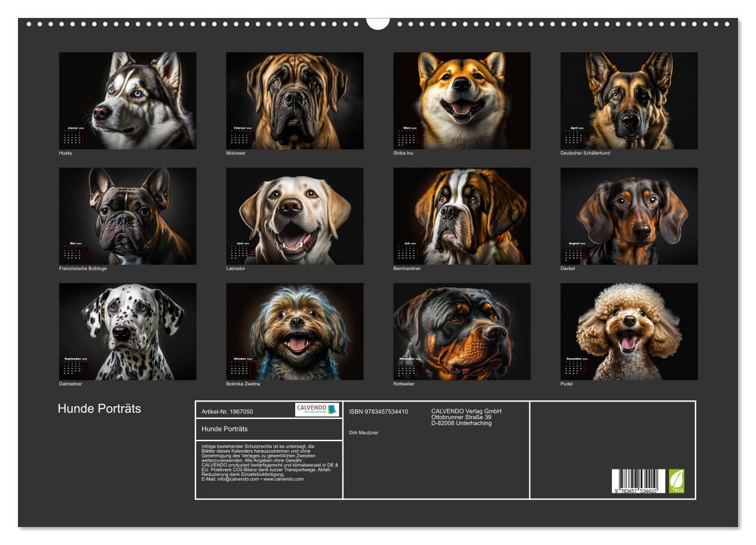This screenshot has height=545, width=756.
Task: Select the Dackel portrait thumbnail
Action: coord(629,215)
